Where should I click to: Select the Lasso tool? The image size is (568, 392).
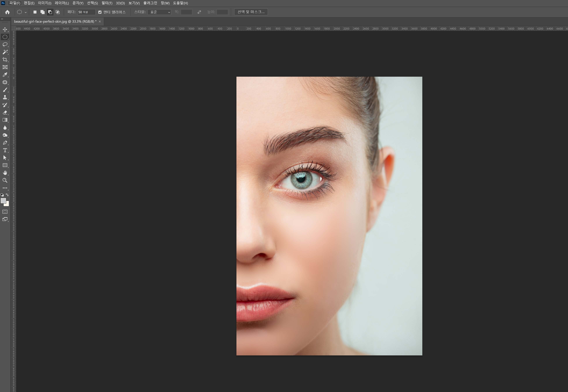click(x=5, y=44)
